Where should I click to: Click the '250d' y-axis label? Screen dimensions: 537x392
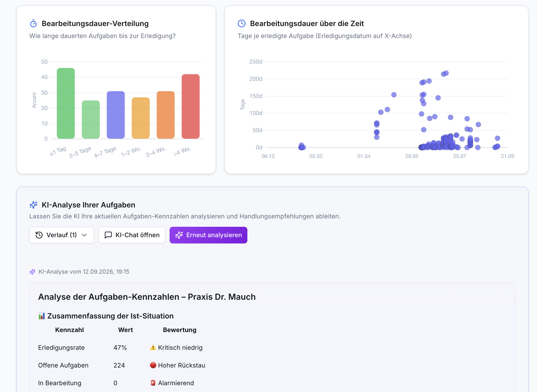256,62
